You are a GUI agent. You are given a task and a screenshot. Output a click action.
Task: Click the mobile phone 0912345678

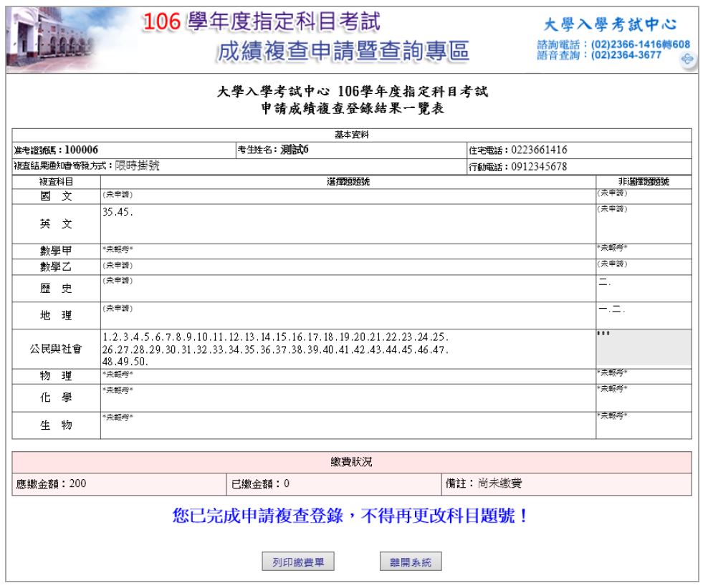tap(539, 167)
